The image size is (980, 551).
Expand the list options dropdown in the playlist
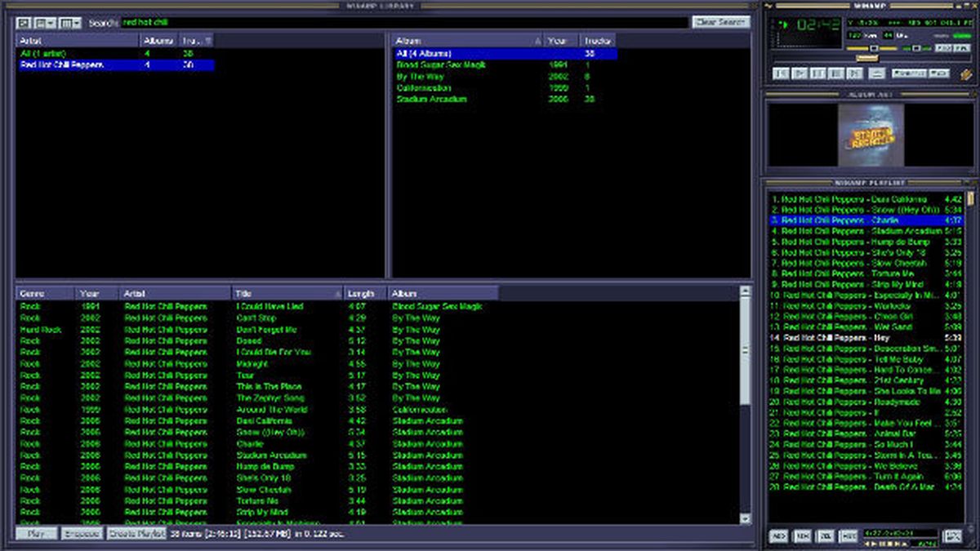953,536
